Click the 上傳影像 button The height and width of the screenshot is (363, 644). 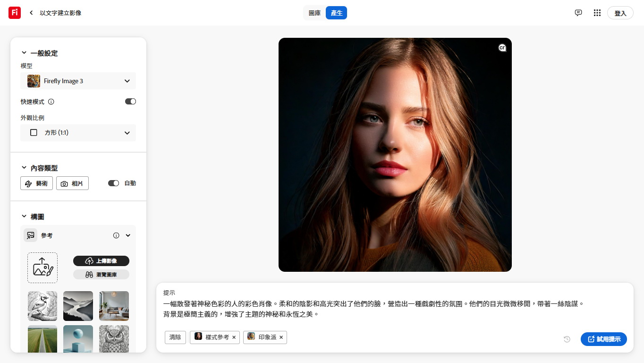click(x=101, y=261)
